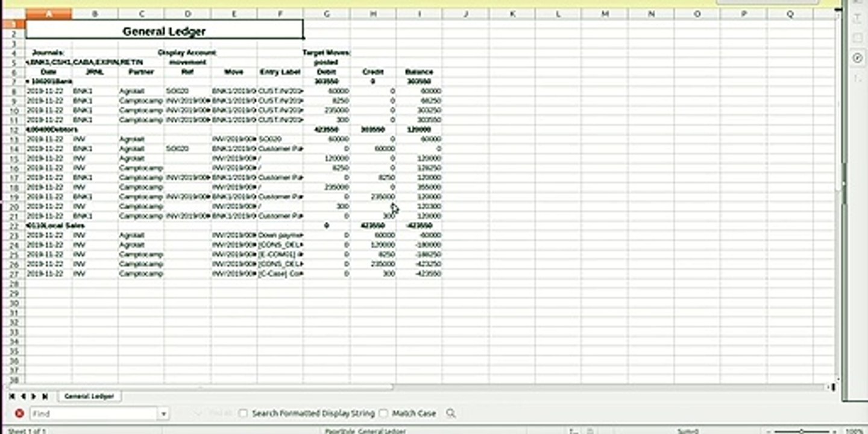
Task: Close the Find toolbar with red X
Action: coord(19,414)
